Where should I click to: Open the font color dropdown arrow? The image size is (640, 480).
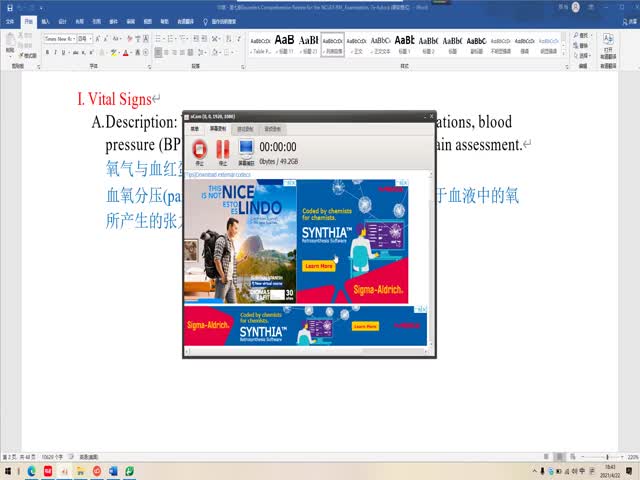(131, 53)
